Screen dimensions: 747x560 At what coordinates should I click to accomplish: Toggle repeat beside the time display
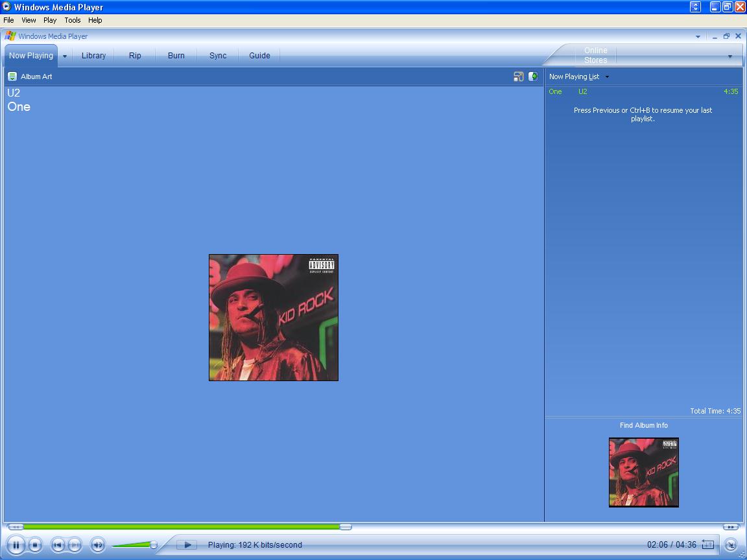pos(709,545)
